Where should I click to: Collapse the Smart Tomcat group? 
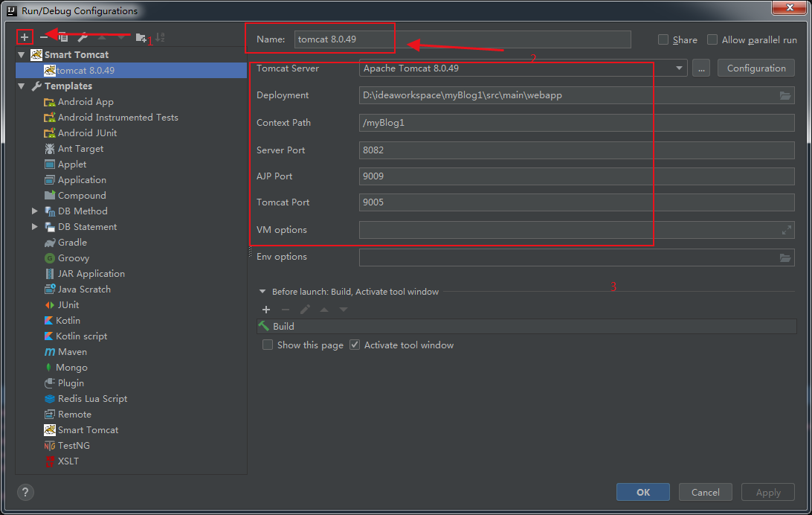point(22,55)
